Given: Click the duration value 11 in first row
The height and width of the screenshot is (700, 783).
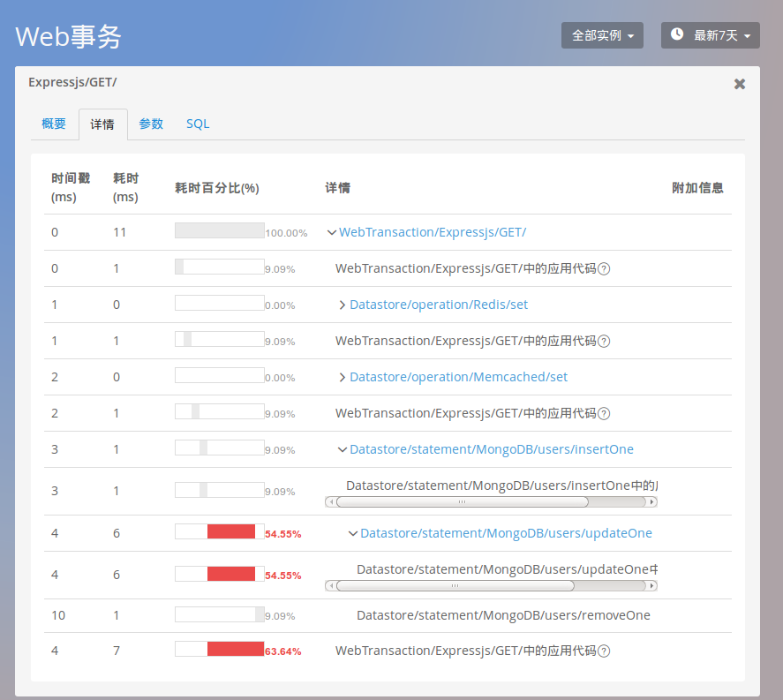Looking at the screenshot, I should tap(119, 232).
